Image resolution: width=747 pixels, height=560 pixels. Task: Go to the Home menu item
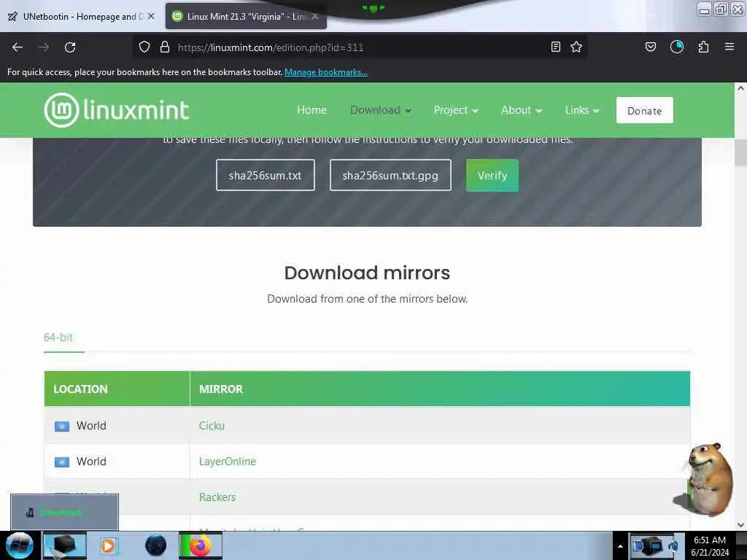click(x=311, y=110)
